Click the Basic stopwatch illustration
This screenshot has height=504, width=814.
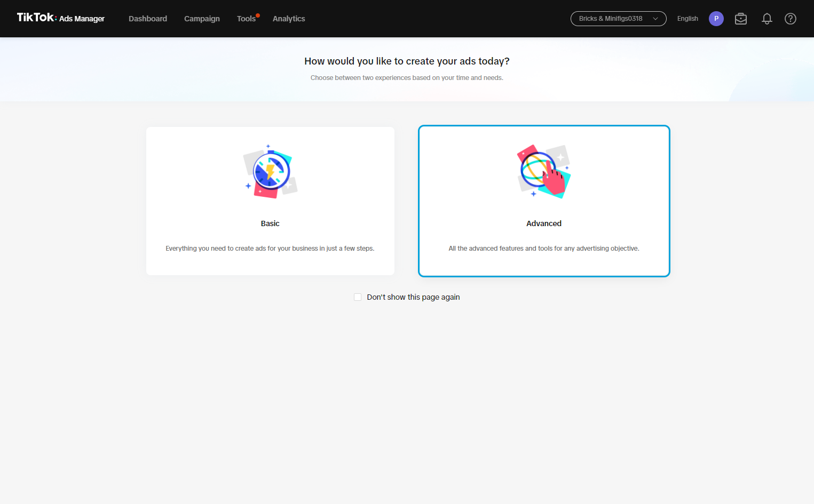[x=270, y=171]
